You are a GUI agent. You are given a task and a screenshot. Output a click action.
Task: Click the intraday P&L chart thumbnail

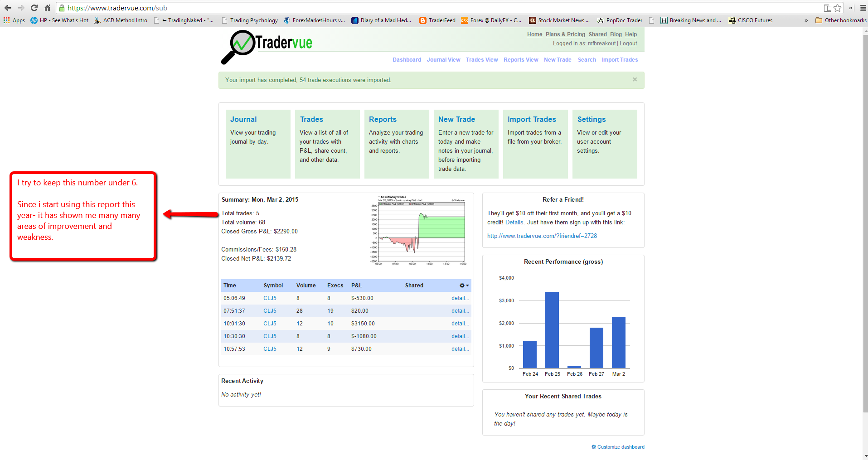pyautogui.click(x=419, y=231)
